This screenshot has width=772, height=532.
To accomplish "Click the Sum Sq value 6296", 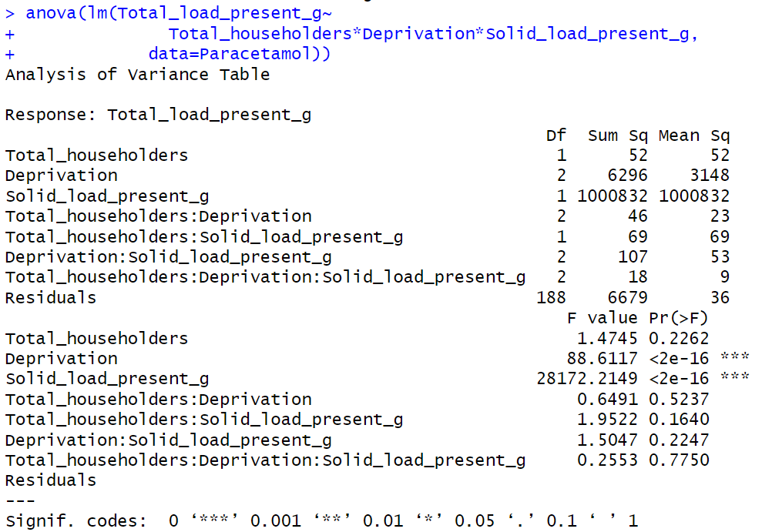I will point(627,176).
